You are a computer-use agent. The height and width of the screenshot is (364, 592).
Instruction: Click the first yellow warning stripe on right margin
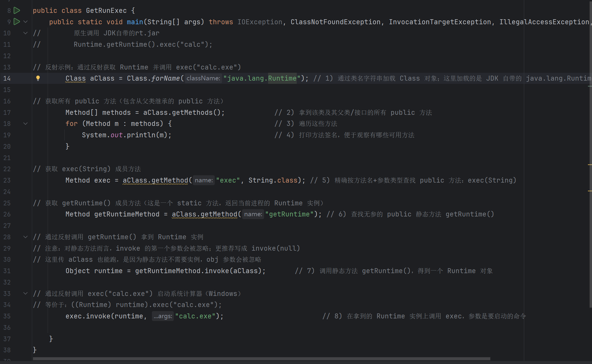pos(590,165)
